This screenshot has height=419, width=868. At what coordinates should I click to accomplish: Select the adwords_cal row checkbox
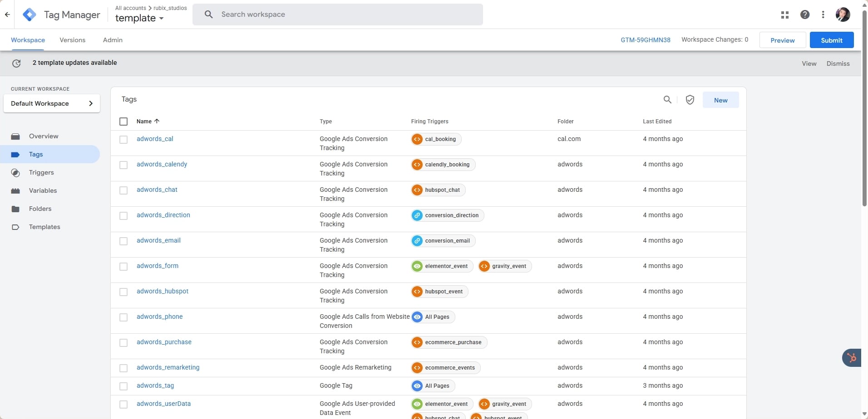point(123,139)
